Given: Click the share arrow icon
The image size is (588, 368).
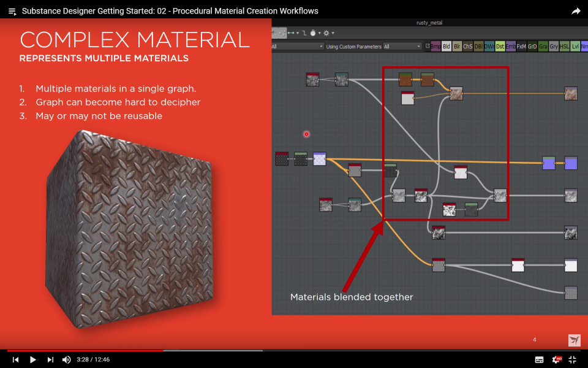Looking at the screenshot, I should (576, 11).
